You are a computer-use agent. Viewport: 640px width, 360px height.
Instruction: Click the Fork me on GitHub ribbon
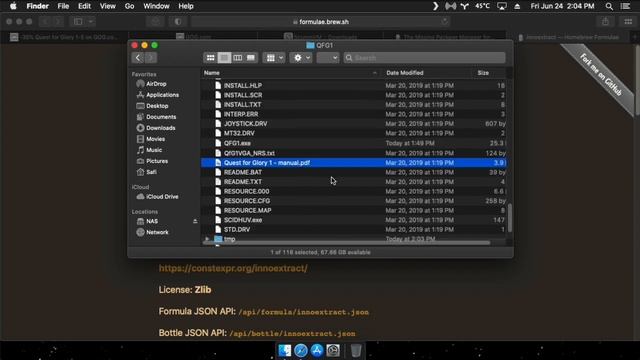pos(600,75)
